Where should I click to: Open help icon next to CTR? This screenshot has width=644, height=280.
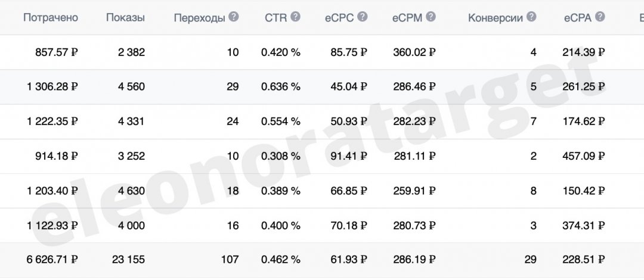tap(295, 17)
